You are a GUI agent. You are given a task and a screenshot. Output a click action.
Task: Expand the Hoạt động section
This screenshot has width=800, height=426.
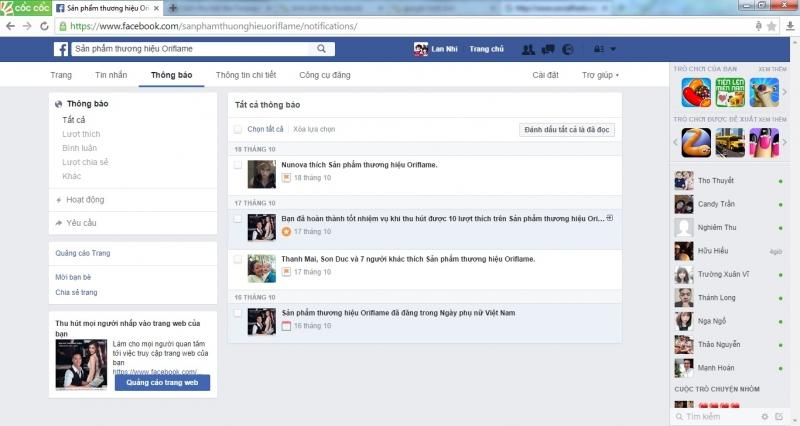[85, 199]
